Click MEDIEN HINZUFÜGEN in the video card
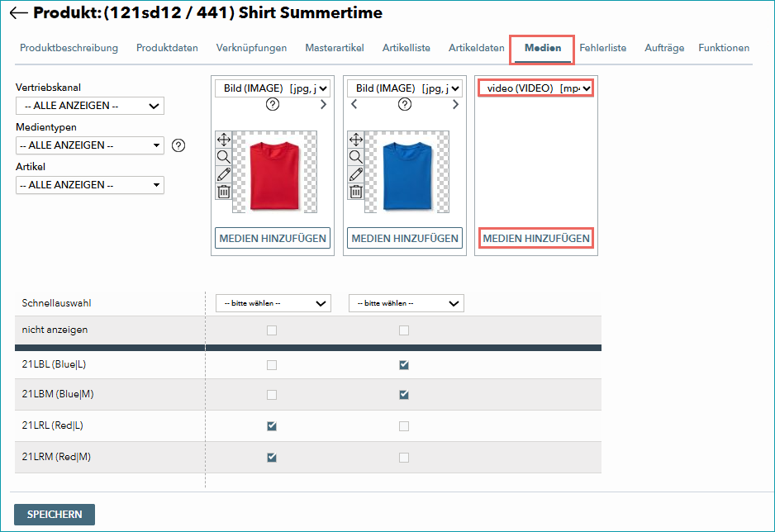Screen dimensions: 775x532 536,238
